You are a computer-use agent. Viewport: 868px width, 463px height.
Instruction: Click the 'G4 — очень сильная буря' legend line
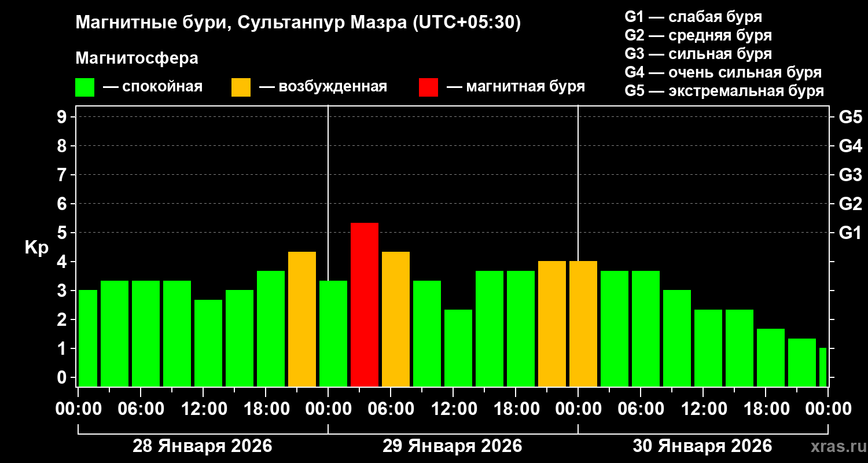point(723,72)
